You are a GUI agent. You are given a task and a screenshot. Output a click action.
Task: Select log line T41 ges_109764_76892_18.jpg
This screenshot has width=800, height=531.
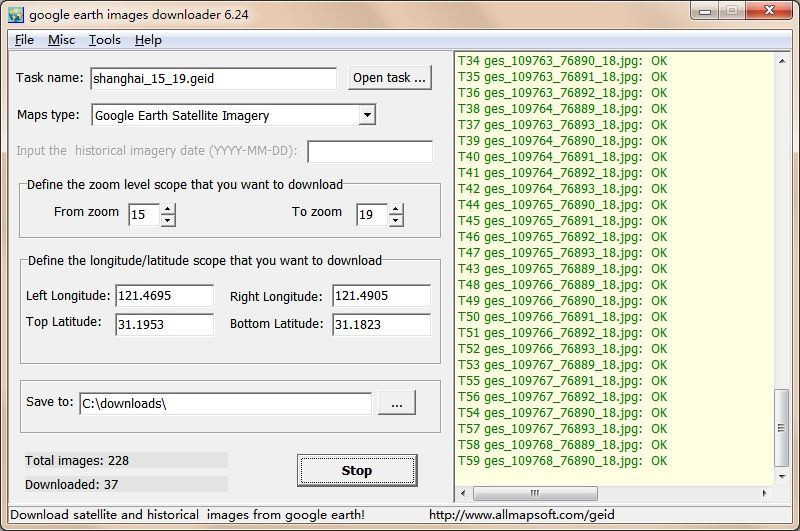pyautogui.click(x=562, y=172)
